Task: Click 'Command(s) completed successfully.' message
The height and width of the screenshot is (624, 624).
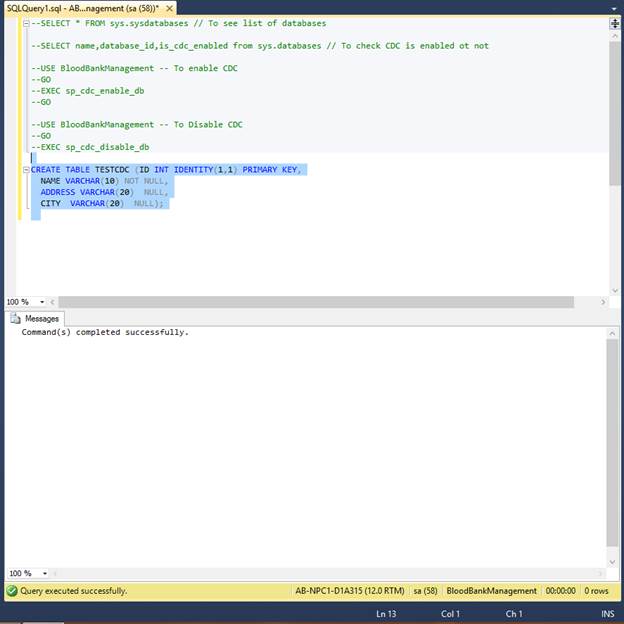Action: 105,332
